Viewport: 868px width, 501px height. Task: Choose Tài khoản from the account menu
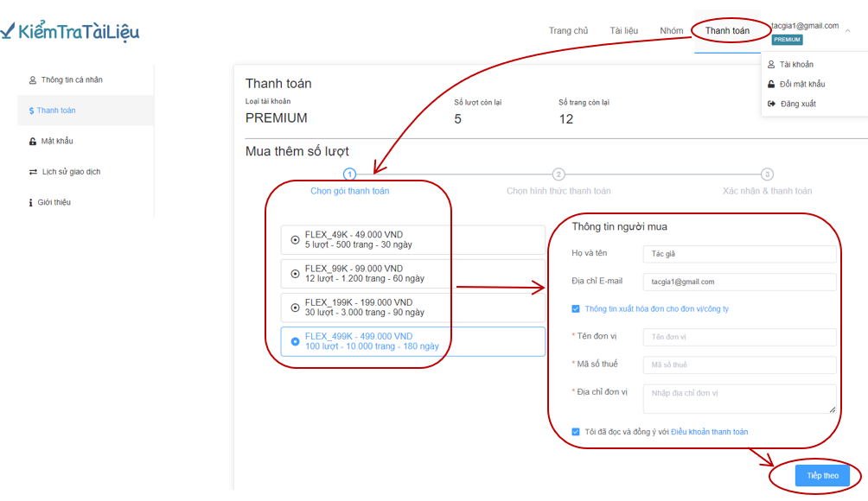tap(796, 65)
